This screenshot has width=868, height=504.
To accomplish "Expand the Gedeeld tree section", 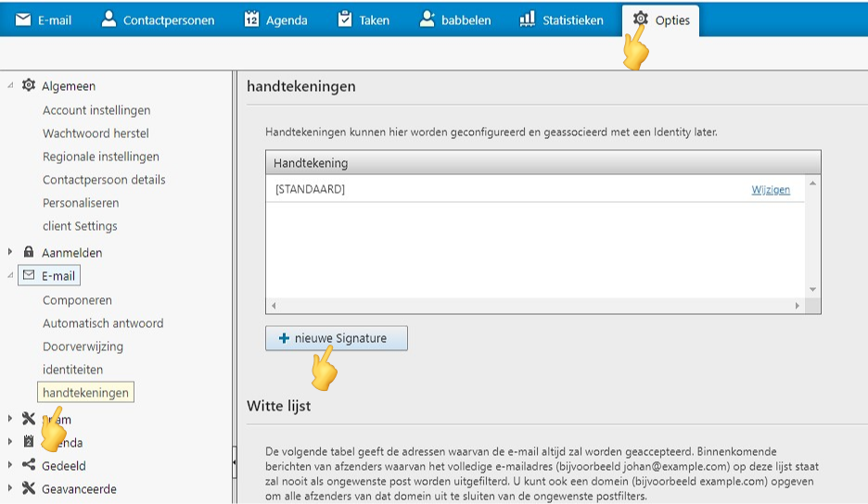I will point(10,465).
